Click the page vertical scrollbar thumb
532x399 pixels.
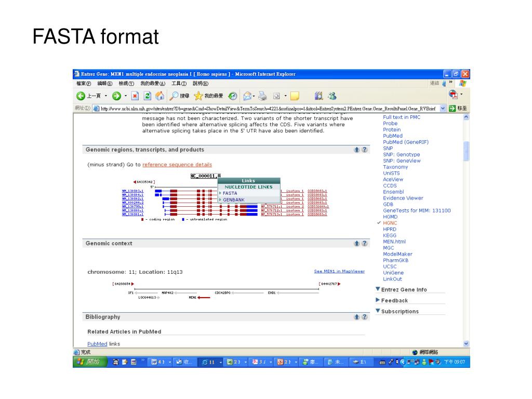point(466,151)
